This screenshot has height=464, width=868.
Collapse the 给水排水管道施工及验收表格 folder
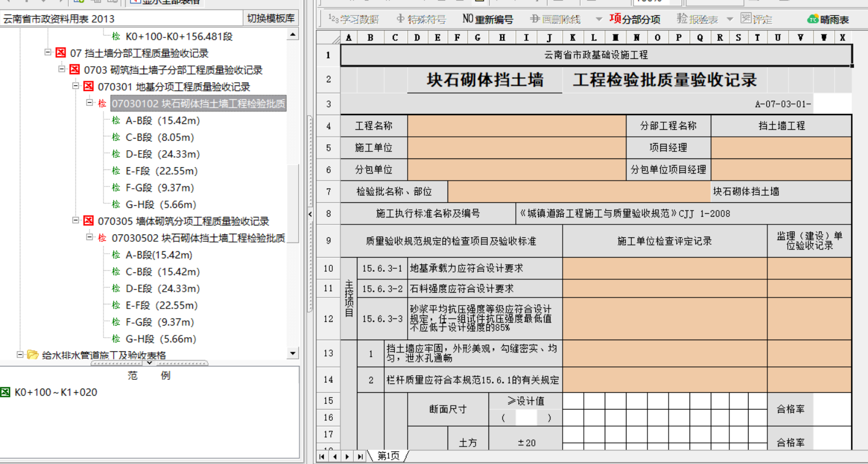[20, 355]
